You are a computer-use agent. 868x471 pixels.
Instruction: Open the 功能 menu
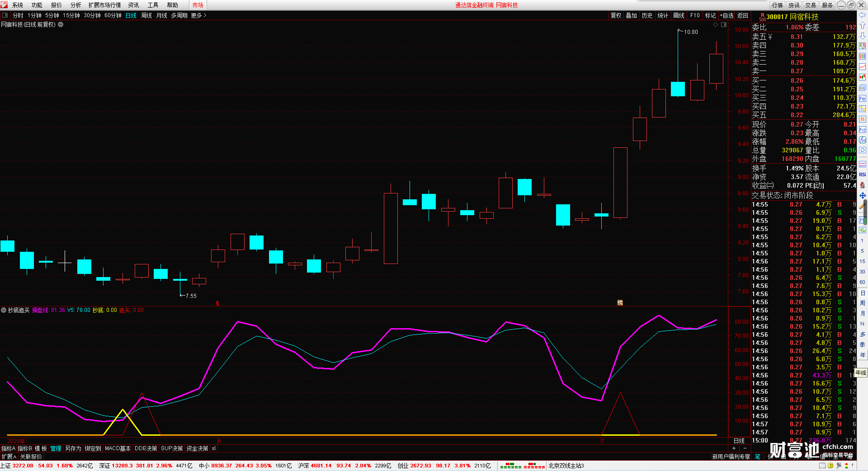click(x=37, y=5)
